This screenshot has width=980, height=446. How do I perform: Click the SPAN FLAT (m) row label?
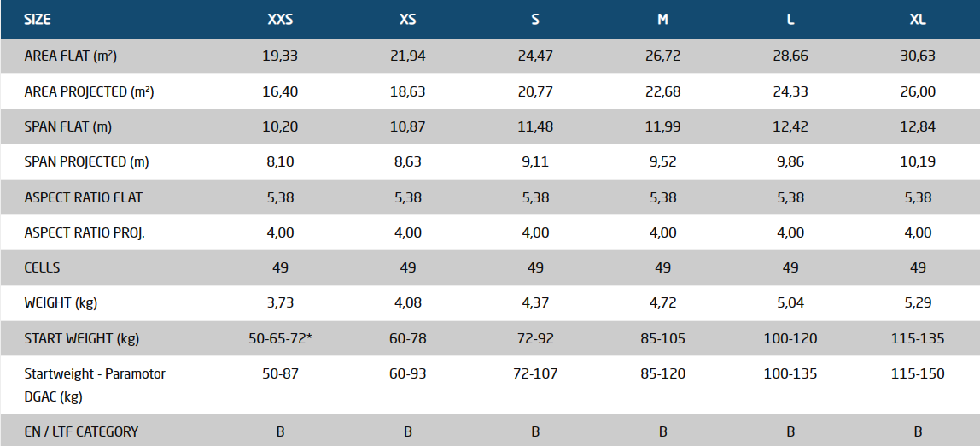click(68, 126)
